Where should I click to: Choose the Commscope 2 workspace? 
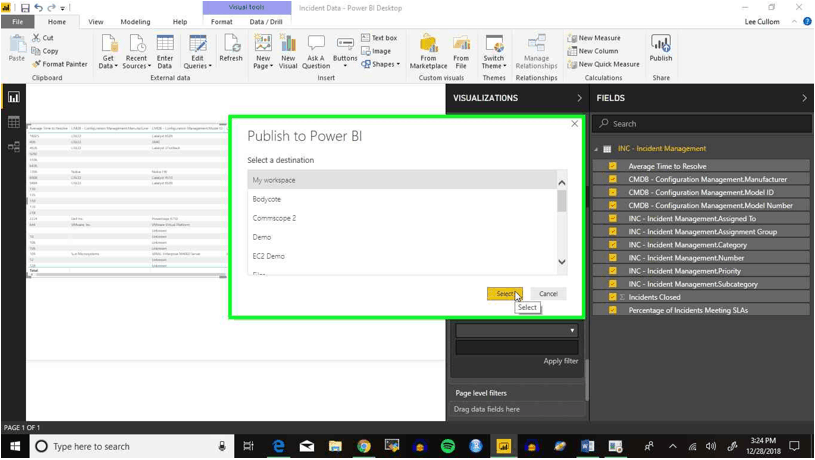402,218
